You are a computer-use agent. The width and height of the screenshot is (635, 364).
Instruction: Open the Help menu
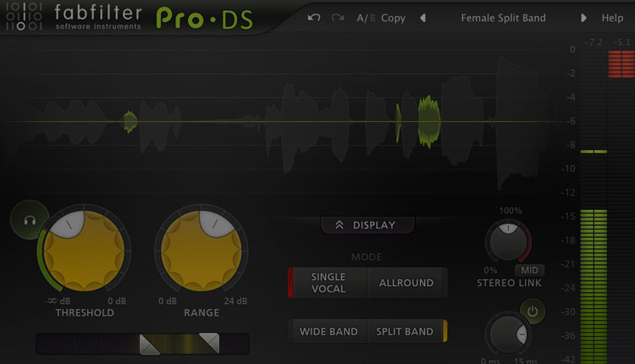[612, 19]
